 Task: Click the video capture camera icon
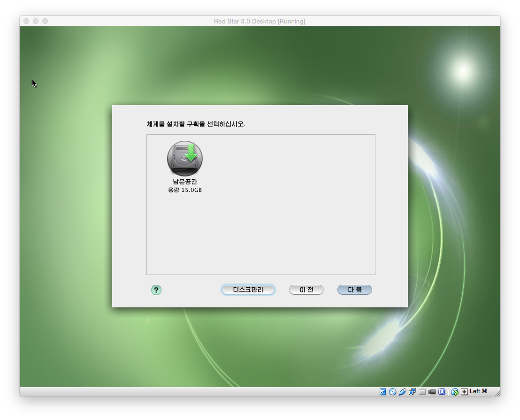[x=432, y=392]
